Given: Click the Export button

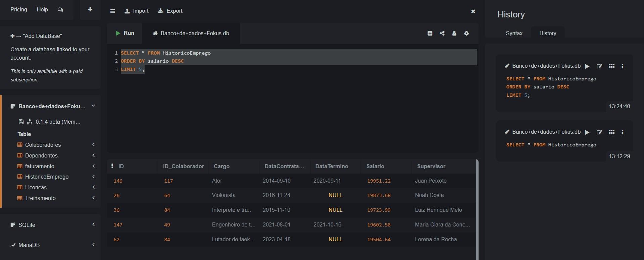Looking at the screenshot, I should (170, 11).
